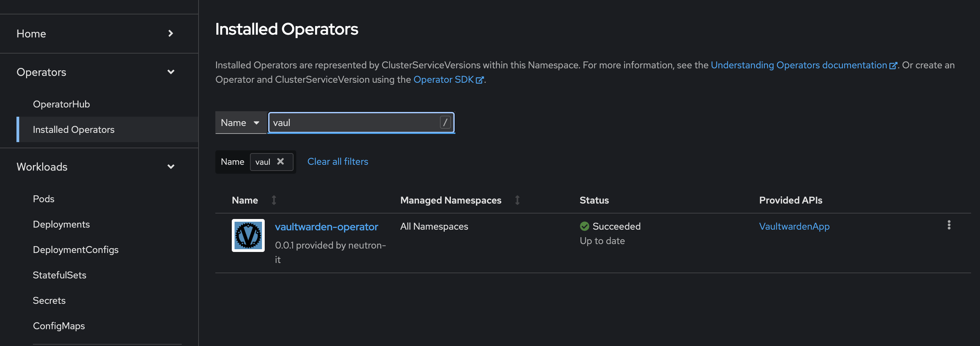Click the green Succeeded status icon
This screenshot has width=980, height=346.
pyautogui.click(x=584, y=226)
